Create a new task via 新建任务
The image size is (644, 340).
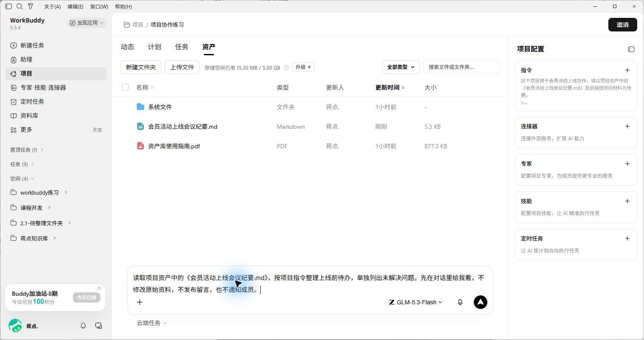(x=56, y=45)
